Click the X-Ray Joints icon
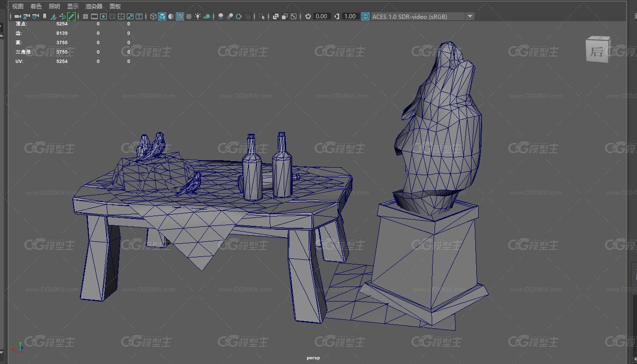 pos(293,16)
